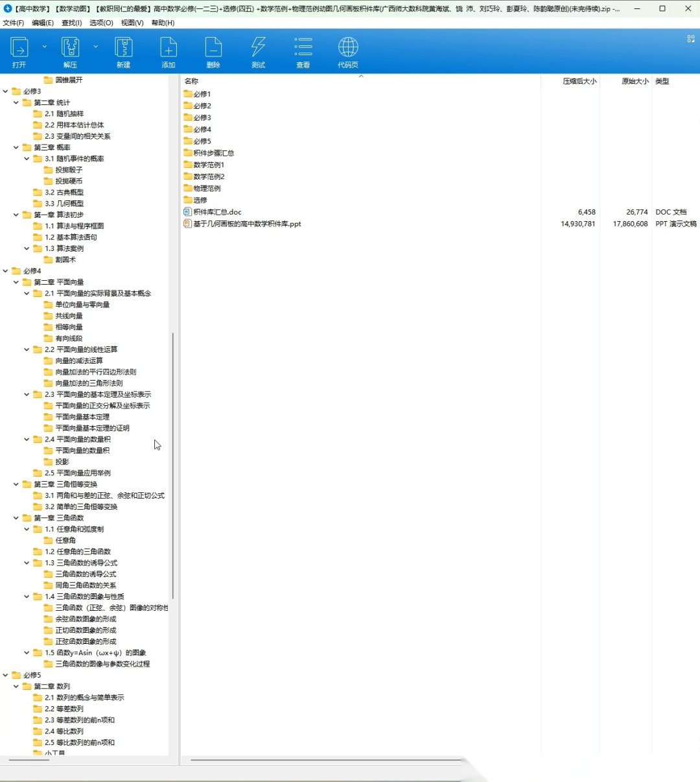
Task: Click the 解压 (Extract) toolbar icon
Action: (x=70, y=48)
